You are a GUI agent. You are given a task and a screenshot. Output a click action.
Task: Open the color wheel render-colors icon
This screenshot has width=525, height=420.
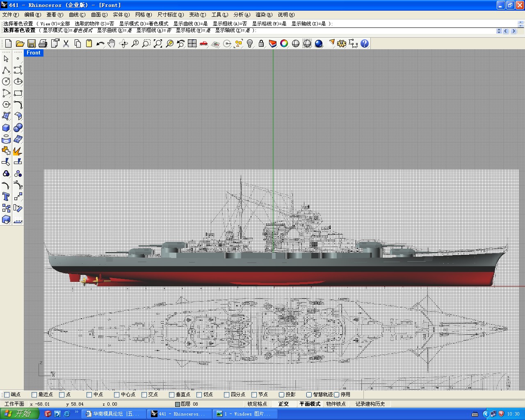(284, 43)
